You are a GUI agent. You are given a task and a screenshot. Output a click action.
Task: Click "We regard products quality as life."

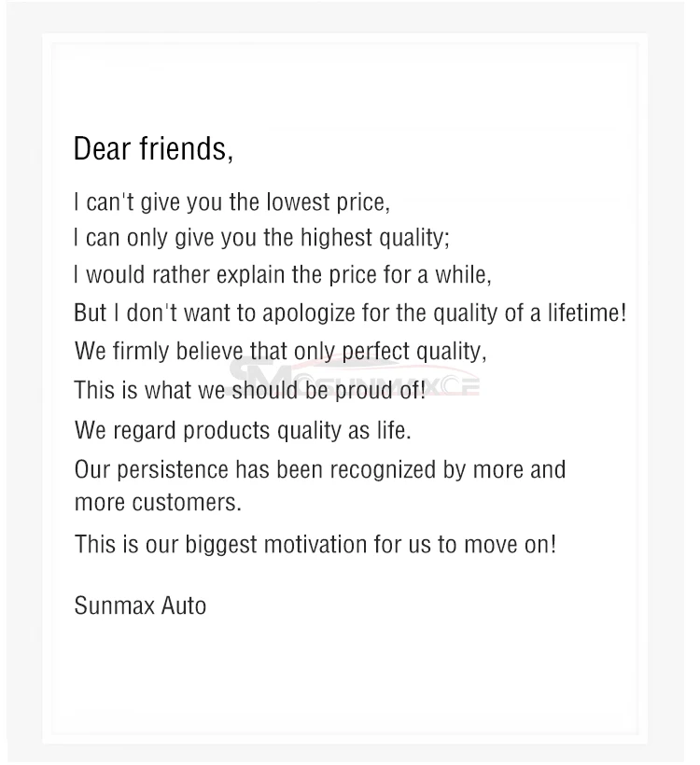pyautogui.click(x=243, y=430)
